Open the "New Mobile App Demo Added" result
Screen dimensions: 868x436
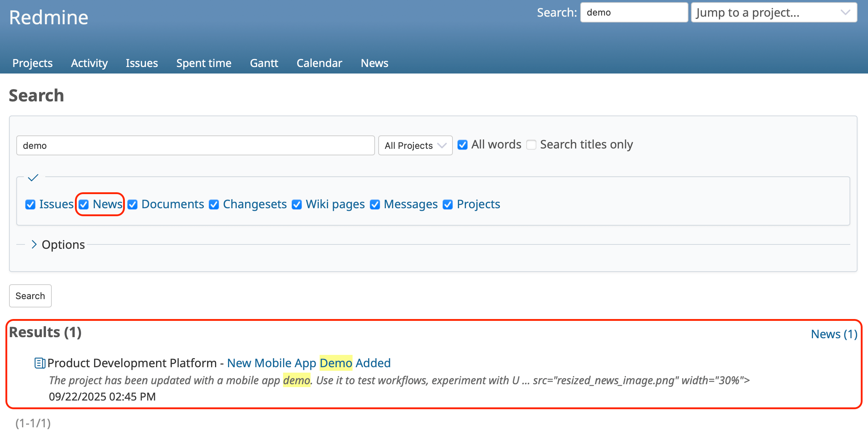[x=308, y=362]
